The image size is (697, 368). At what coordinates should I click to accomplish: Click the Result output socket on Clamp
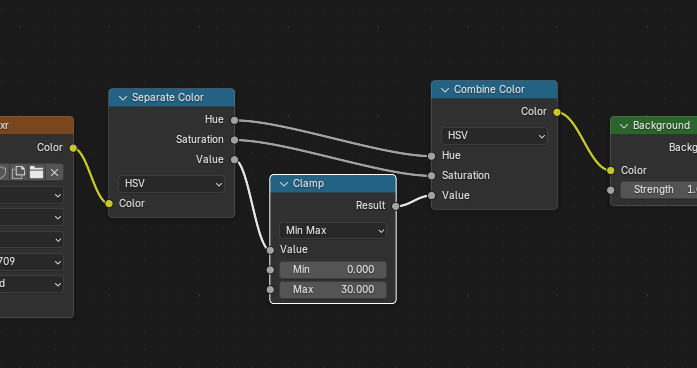[396, 206]
